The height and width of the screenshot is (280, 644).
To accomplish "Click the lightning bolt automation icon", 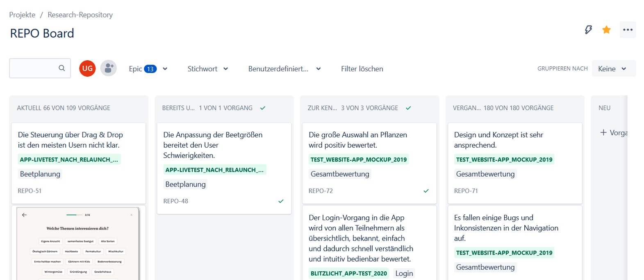I will (x=588, y=30).
